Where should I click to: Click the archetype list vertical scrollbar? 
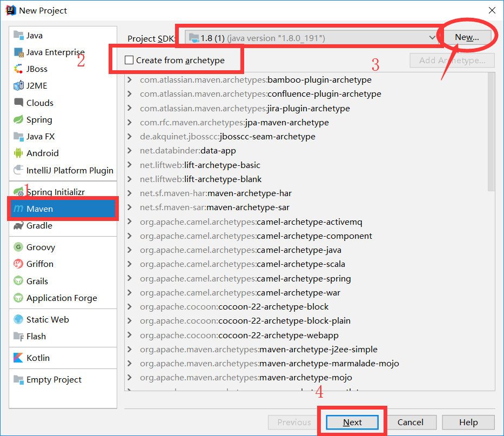pos(491,132)
